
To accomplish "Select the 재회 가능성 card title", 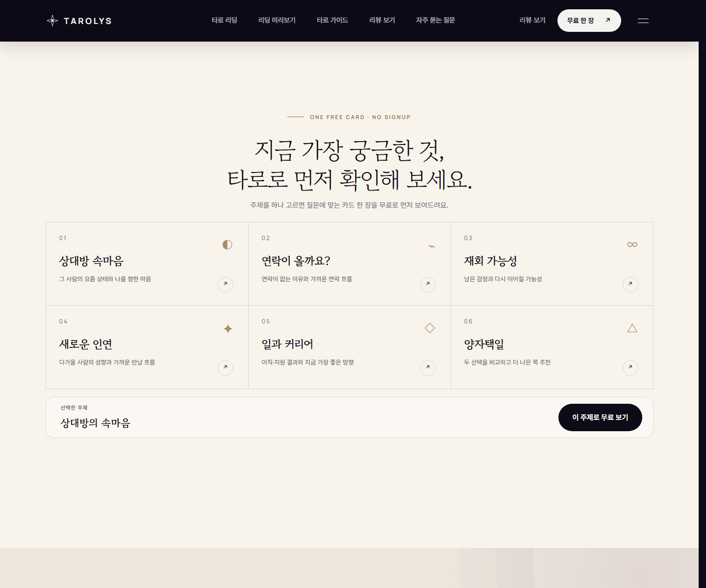I will pos(491,261).
